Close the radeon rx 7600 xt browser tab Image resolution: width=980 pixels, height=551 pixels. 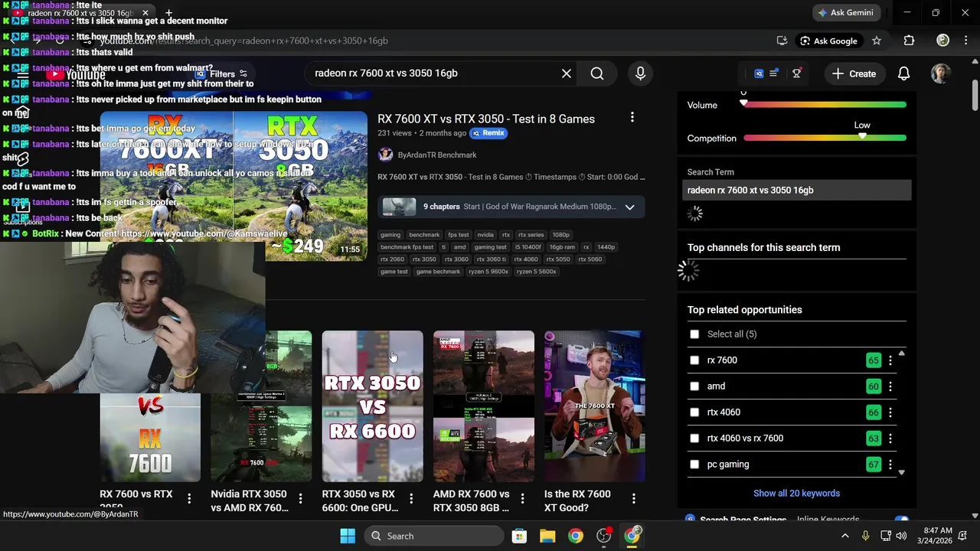tap(145, 13)
